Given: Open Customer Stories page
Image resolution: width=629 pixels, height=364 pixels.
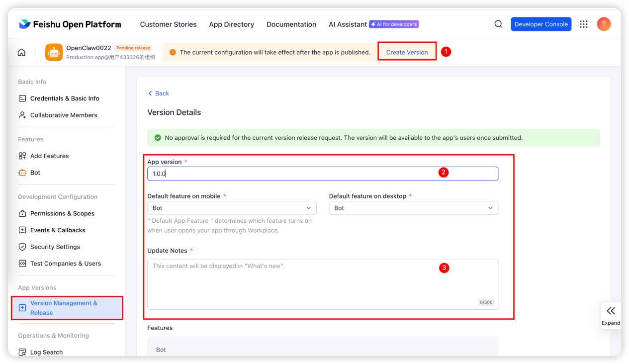Looking at the screenshot, I should [x=168, y=24].
